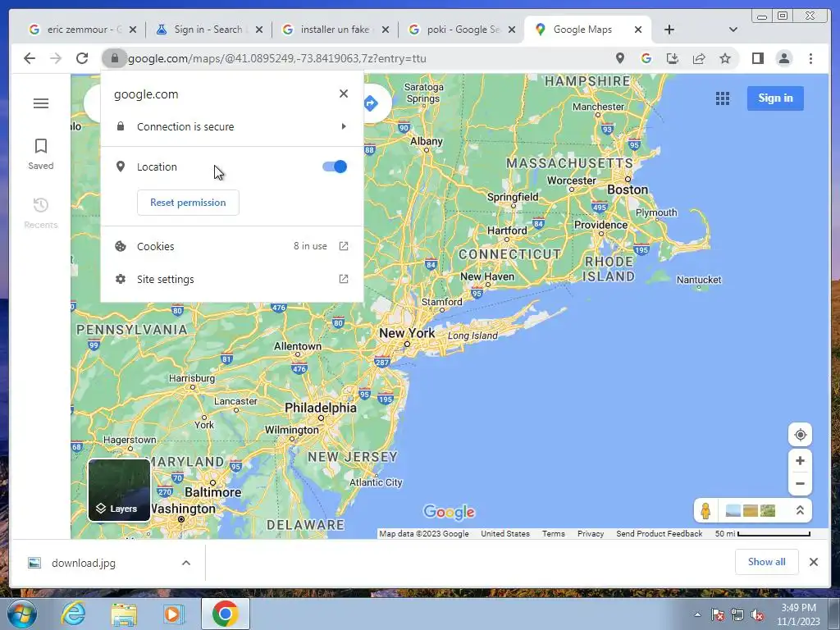
Task: Click the lock icon in address bar
Action: coord(115,58)
